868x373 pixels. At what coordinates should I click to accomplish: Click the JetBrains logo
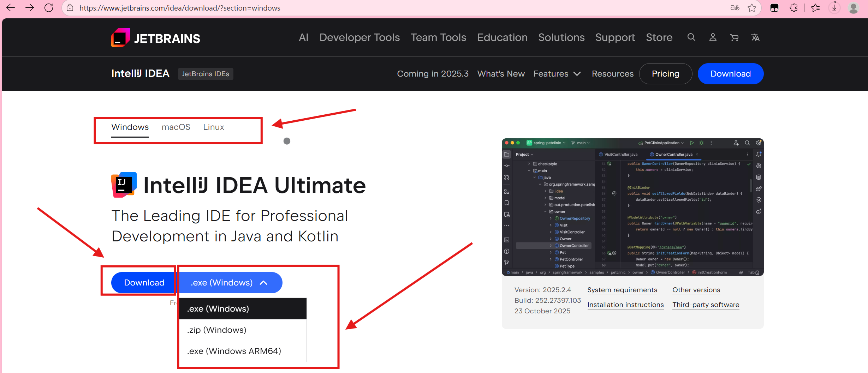point(156,38)
